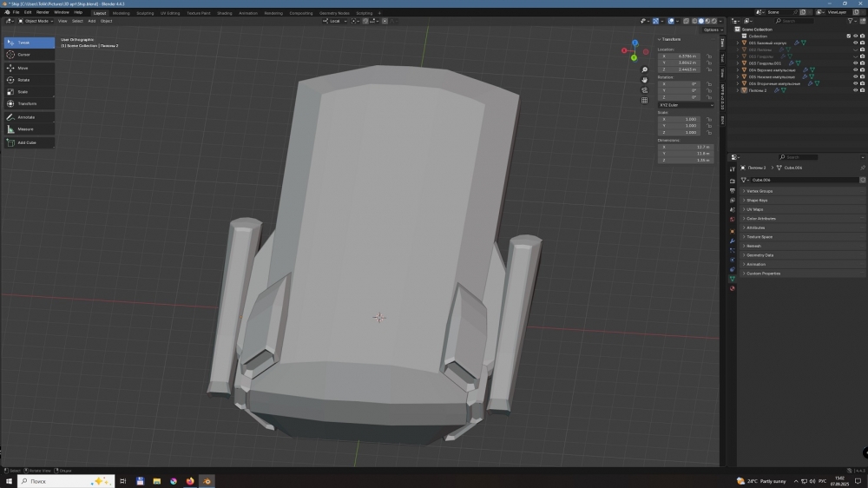Hide 001 object via eye icon
Viewport: 868px width, 488px height.
click(855, 43)
